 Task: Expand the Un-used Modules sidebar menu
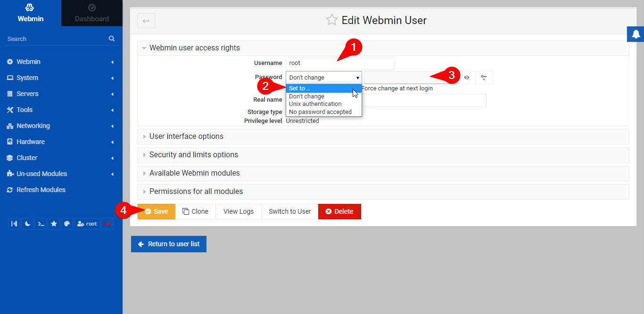(x=61, y=174)
